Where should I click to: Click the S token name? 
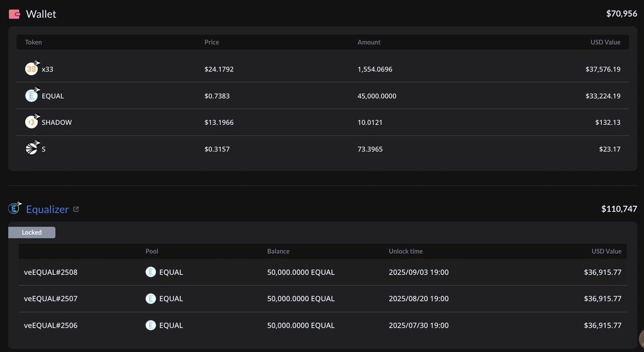(43, 149)
